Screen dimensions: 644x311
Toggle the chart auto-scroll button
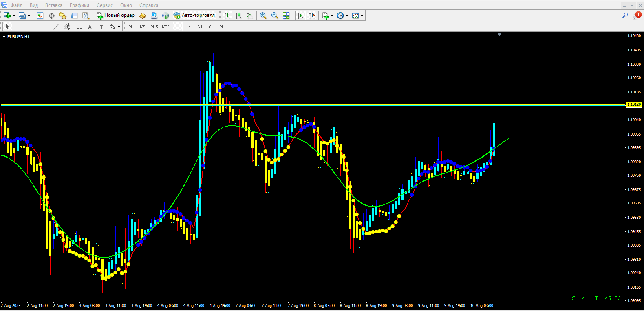(x=300, y=16)
